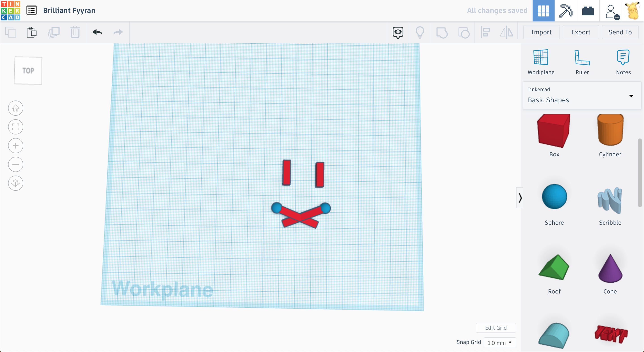Toggle orthographic perspective view cube icon
The image size is (644, 352).
pyautogui.click(x=15, y=183)
